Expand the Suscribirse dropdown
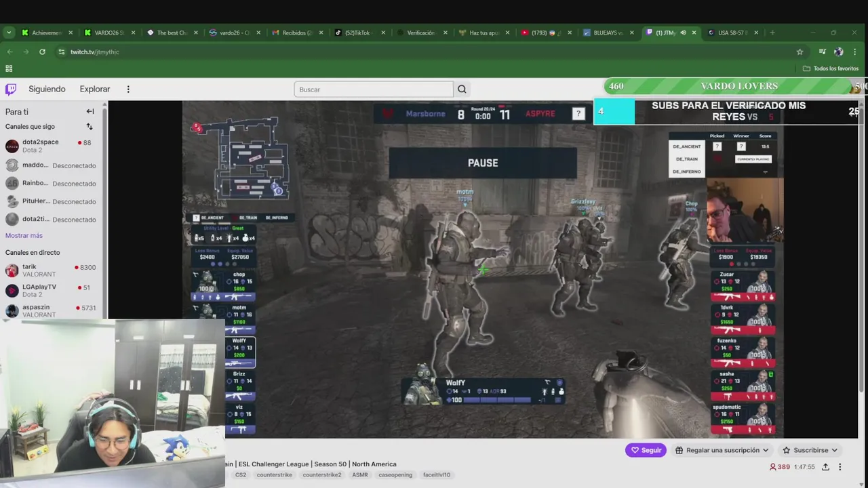 810,450
